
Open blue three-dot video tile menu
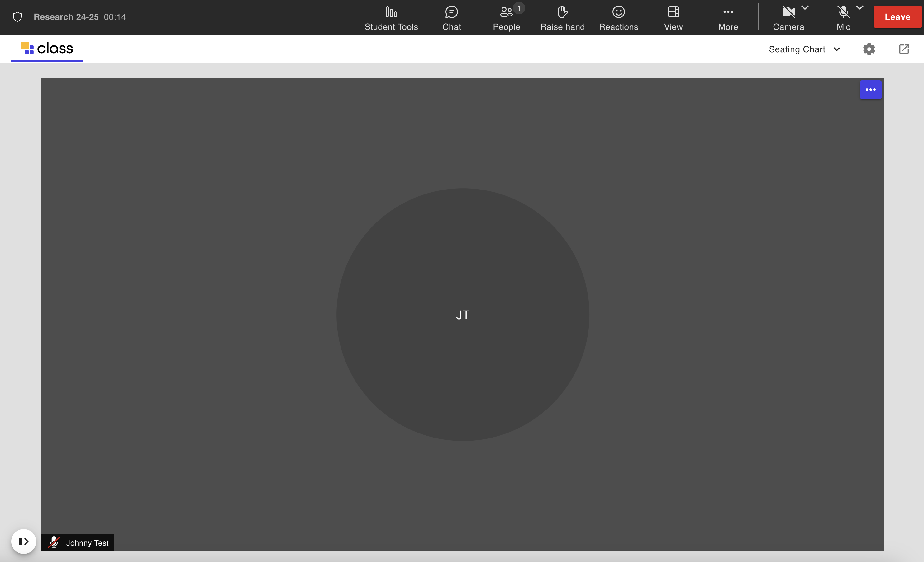[870, 90]
